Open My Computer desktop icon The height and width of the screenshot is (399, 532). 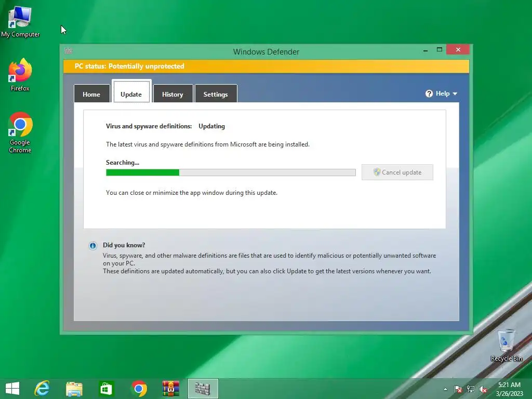pyautogui.click(x=20, y=22)
